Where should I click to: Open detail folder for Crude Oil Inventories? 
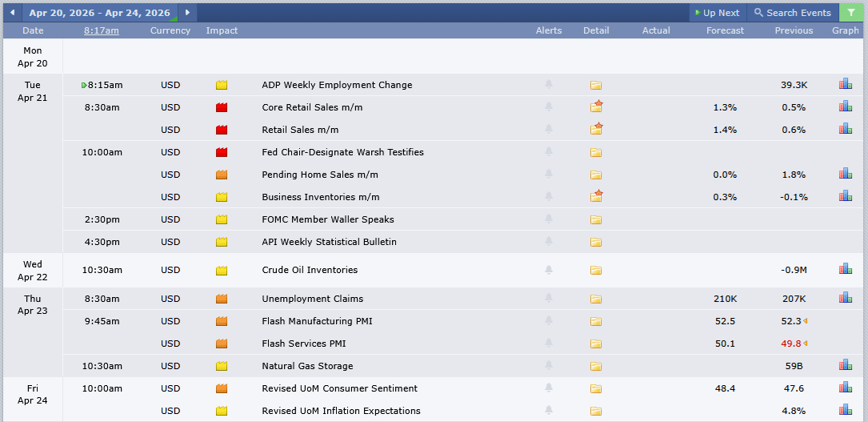[x=596, y=271]
